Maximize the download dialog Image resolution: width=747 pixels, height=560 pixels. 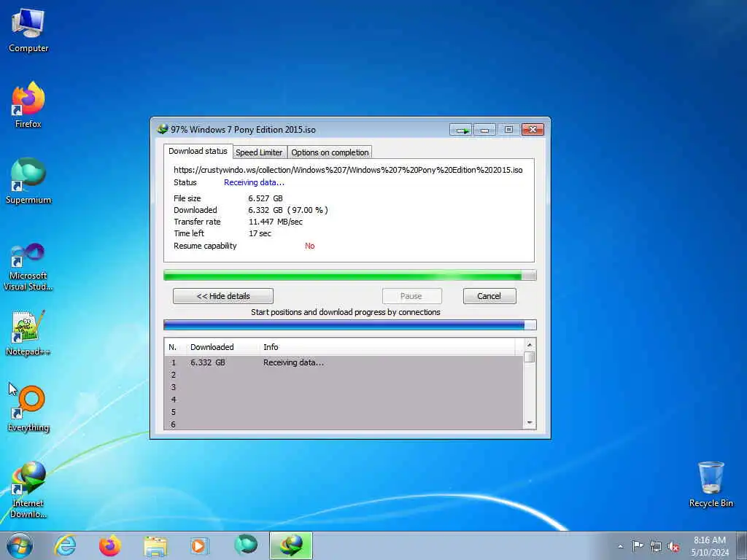(x=508, y=130)
